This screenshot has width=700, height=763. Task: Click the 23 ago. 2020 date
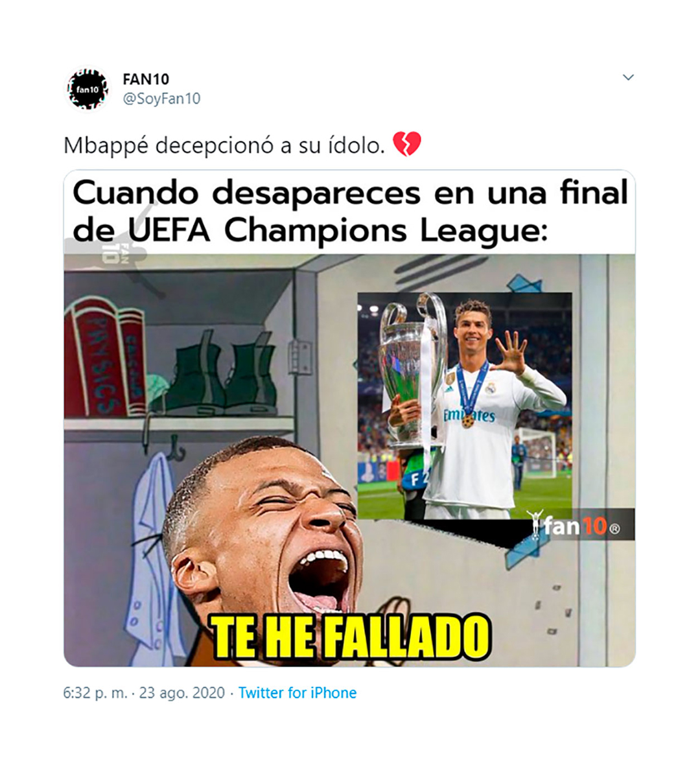[182, 692]
